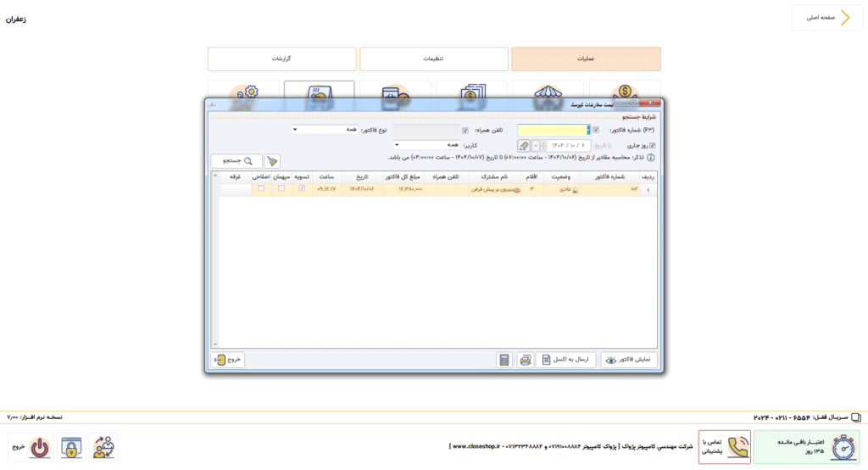Toggle اصلاحی checkbox in row 1

pyautogui.click(x=261, y=189)
